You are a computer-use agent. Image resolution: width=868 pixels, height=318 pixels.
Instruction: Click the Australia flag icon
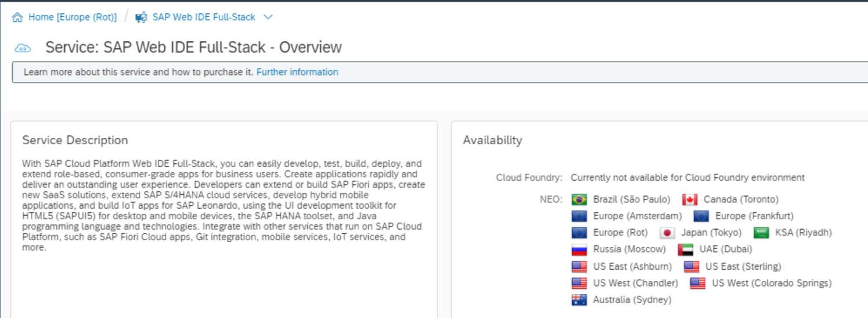579,300
